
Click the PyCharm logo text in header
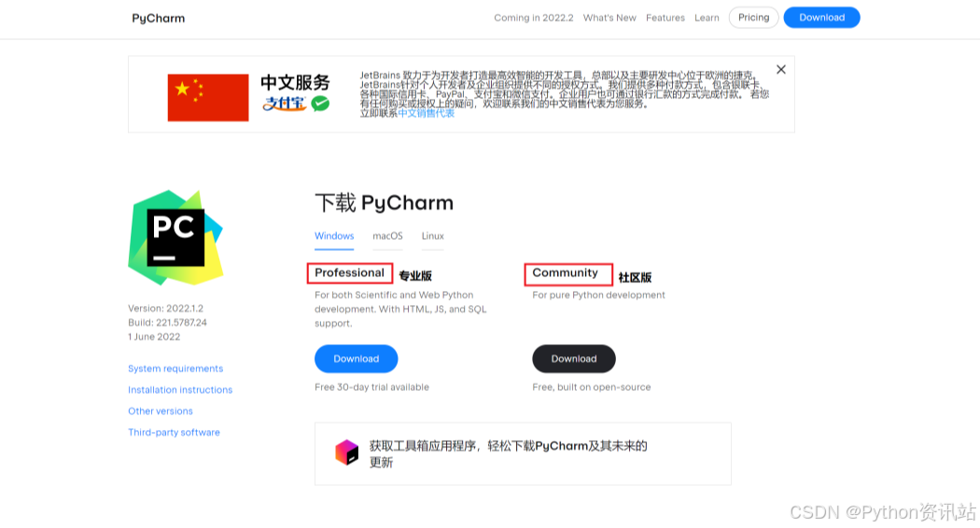(x=158, y=18)
